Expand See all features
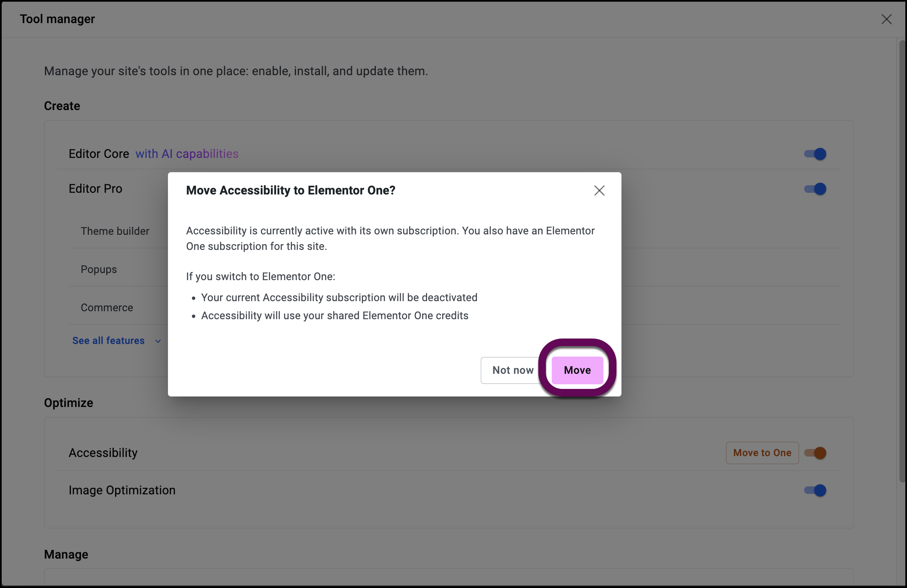The image size is (907, 588). tap(108, 341)
